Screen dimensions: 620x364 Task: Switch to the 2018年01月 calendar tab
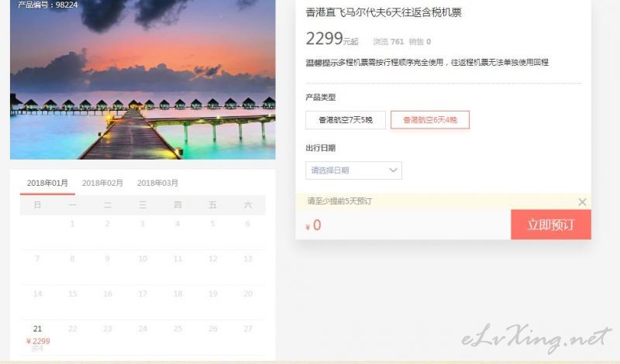click(47, 184)
